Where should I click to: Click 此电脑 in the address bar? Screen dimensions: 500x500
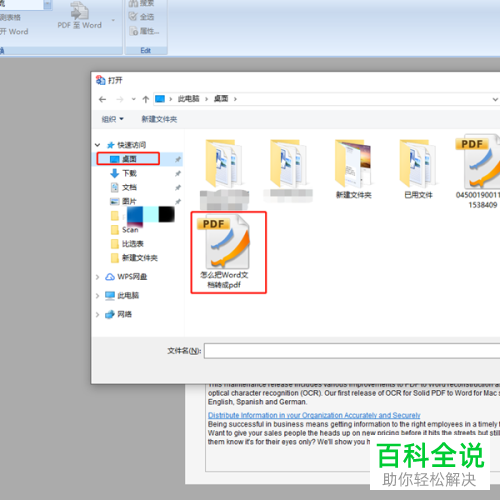[188, 99]
